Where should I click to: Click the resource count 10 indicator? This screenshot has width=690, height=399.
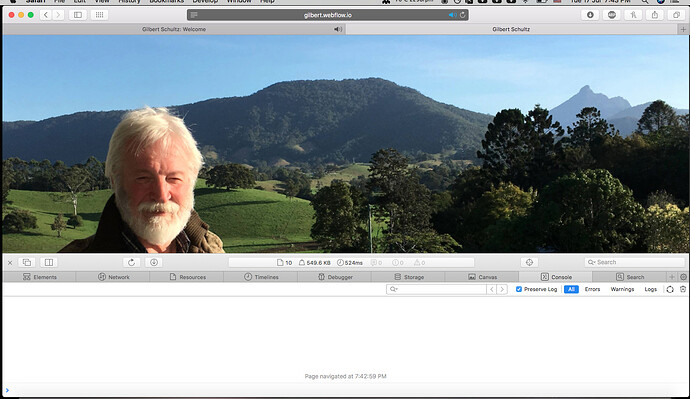284,263
